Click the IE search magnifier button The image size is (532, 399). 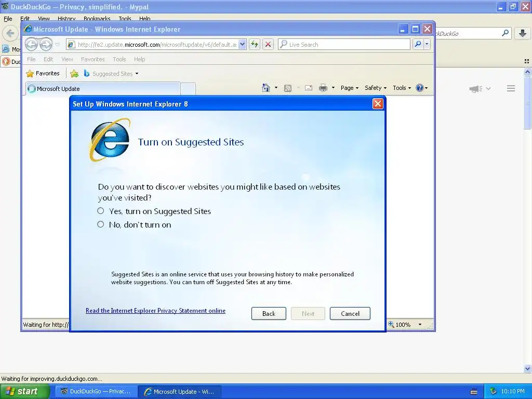tap(418, 45)
